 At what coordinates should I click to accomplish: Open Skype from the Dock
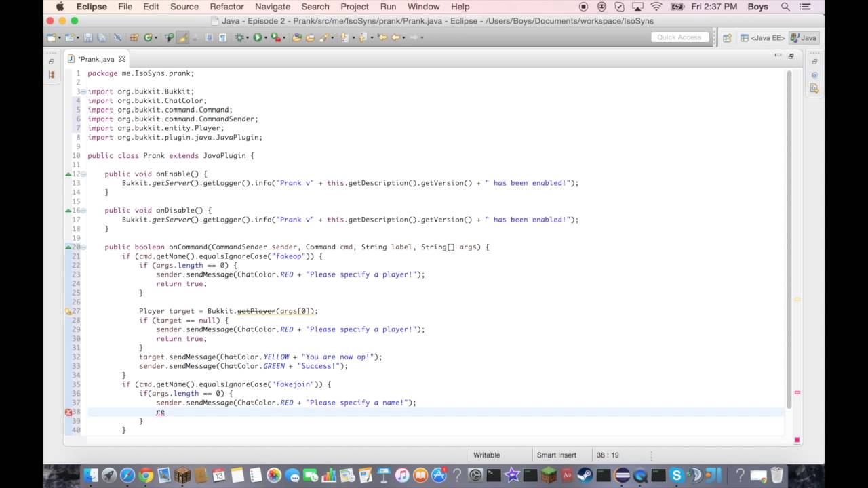pyautogui.click(x=676, y=476)
